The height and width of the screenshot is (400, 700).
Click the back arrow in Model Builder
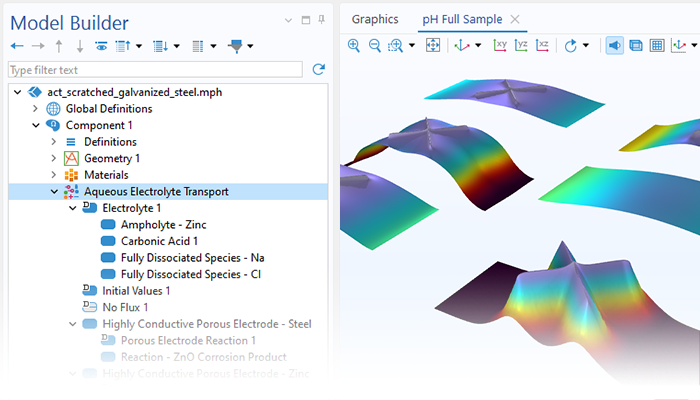tap(17, 46)
